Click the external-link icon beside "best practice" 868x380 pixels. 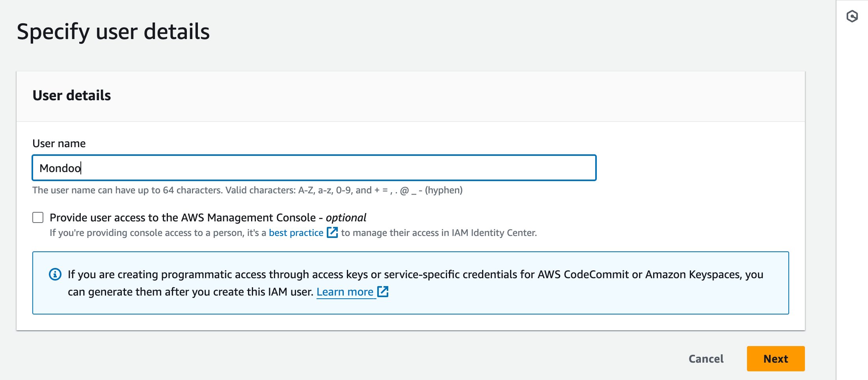(x=333, y=232)
